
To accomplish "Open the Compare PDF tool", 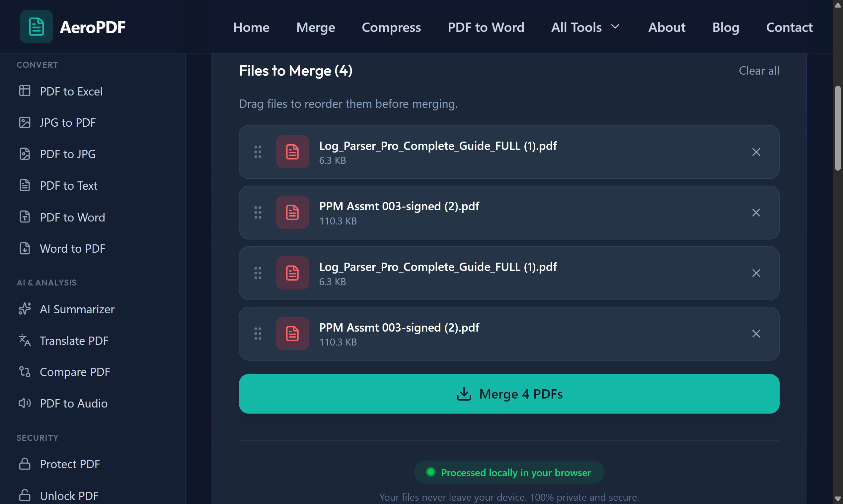I will coord(75,372).
